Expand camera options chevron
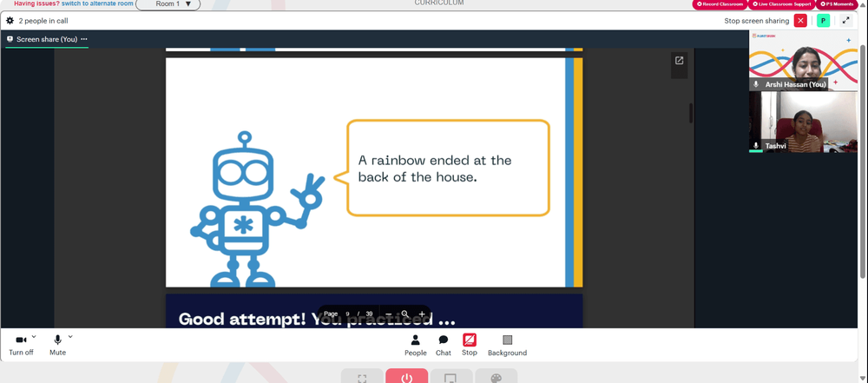 click(x=34, y=336)
